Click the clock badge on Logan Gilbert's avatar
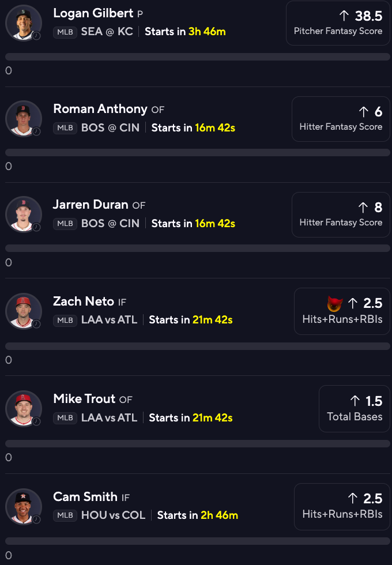This screenshot has width=392, height=565. pyautogui.click(x=36, y=36)
